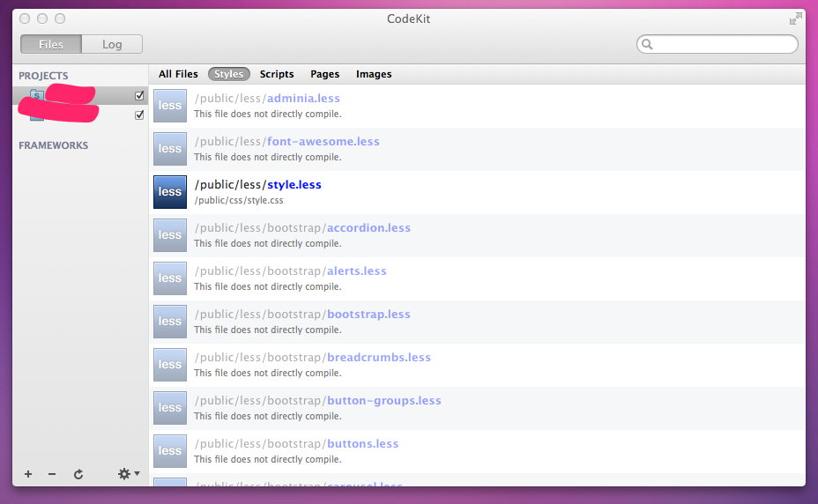This screenshot has width=818, height=504.
Task: Enter fullscreen with the expand arrows icon
Action: click(796, 19)
